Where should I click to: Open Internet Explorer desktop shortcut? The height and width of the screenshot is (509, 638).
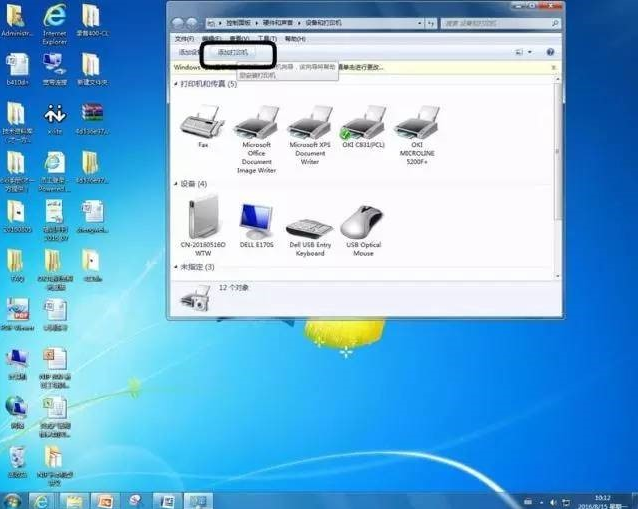pos(53,18)
